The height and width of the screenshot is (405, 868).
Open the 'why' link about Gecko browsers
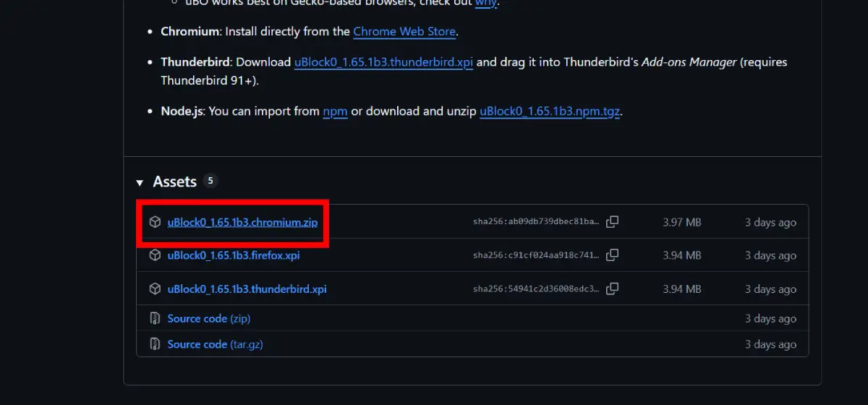click(x=485, y=2)
